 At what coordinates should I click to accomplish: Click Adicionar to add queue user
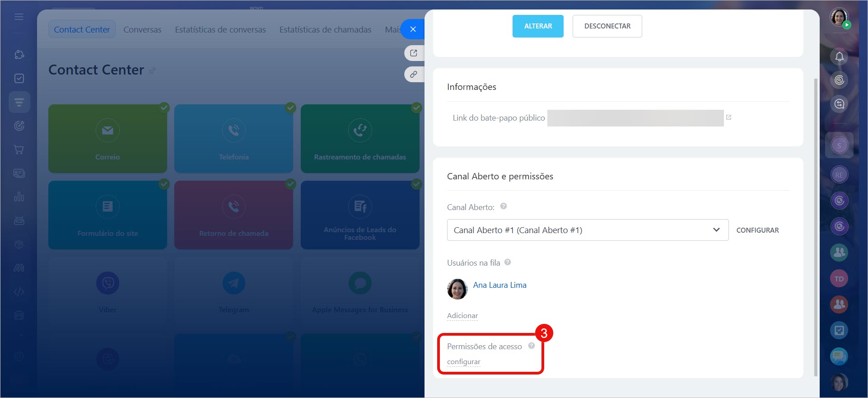tap(462, 316)
